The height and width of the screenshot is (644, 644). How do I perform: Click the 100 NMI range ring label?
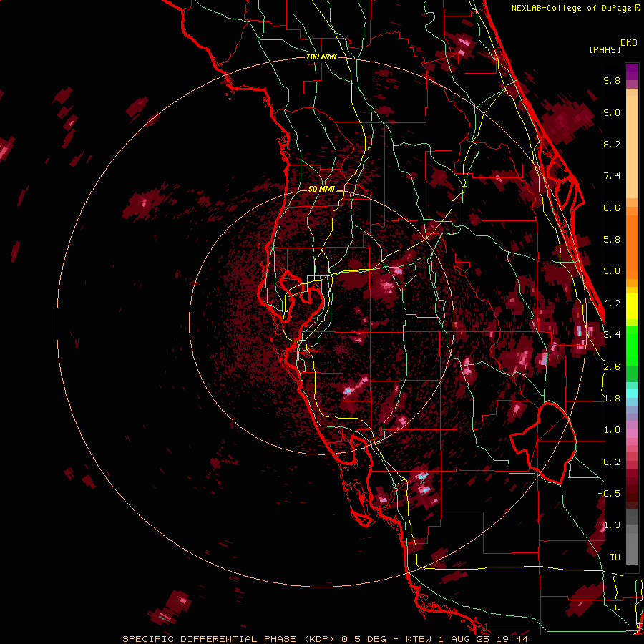click(x=321, y=57)
